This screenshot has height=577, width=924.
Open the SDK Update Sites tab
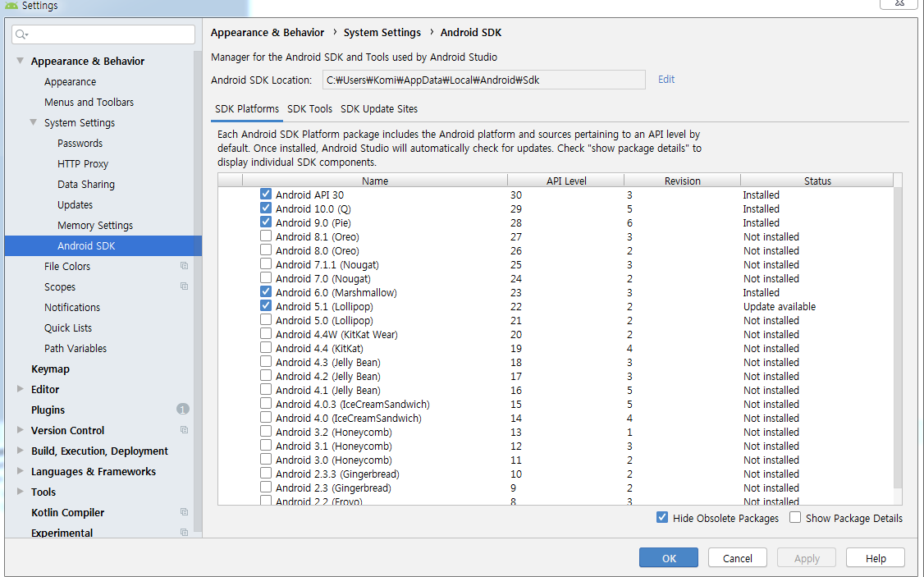click(x=379, y=109)
